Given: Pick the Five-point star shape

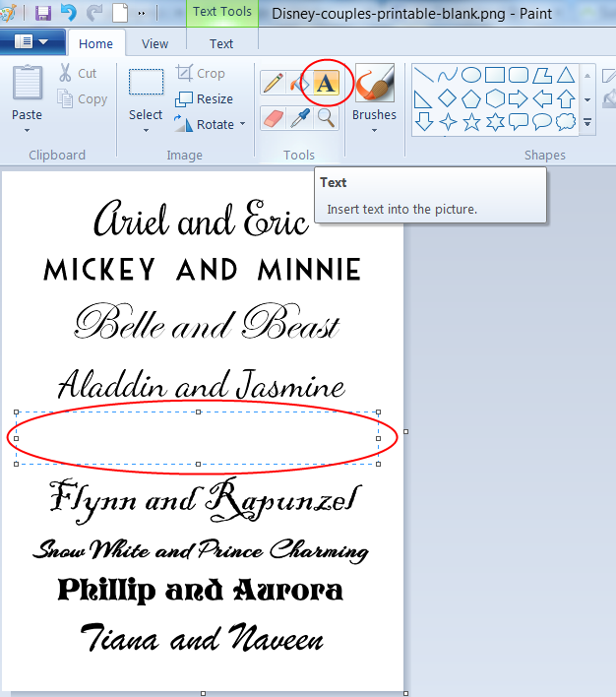Looking at the screenshot, I should click(x=471, y=121).
